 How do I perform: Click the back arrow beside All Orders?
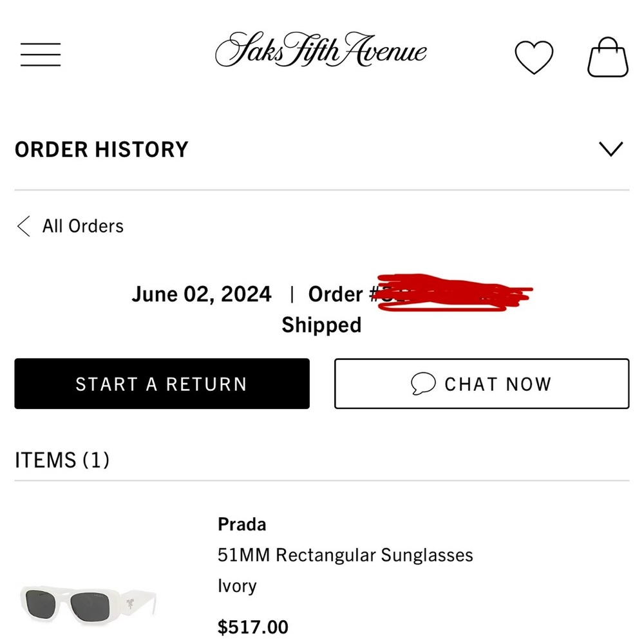[23, 226]
